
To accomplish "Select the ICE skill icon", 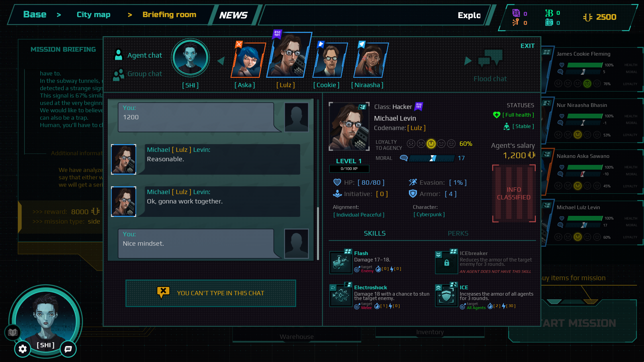I will [x=446, y=295].
